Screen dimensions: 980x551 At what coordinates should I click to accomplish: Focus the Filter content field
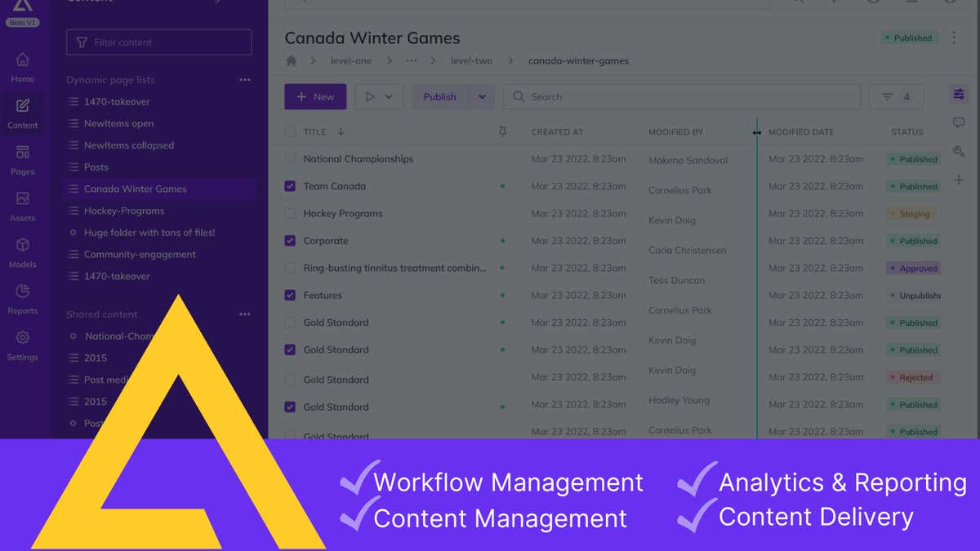point(159,42)
